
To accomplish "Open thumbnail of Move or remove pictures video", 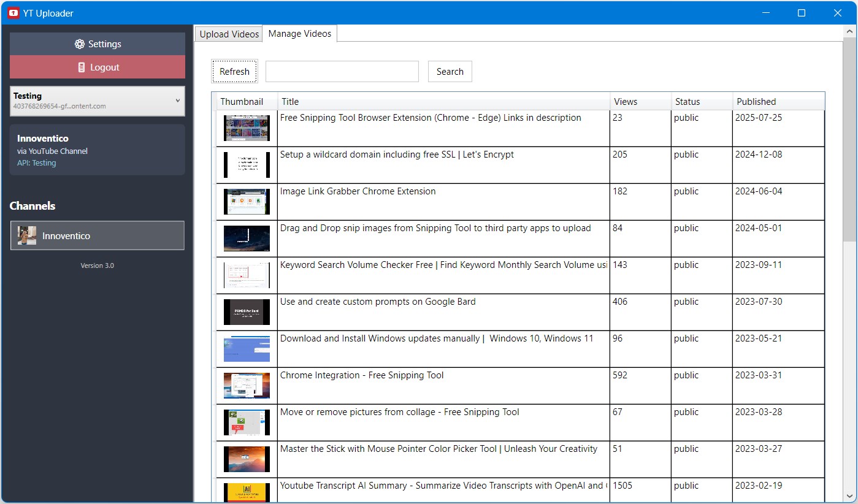I will 247,422.
